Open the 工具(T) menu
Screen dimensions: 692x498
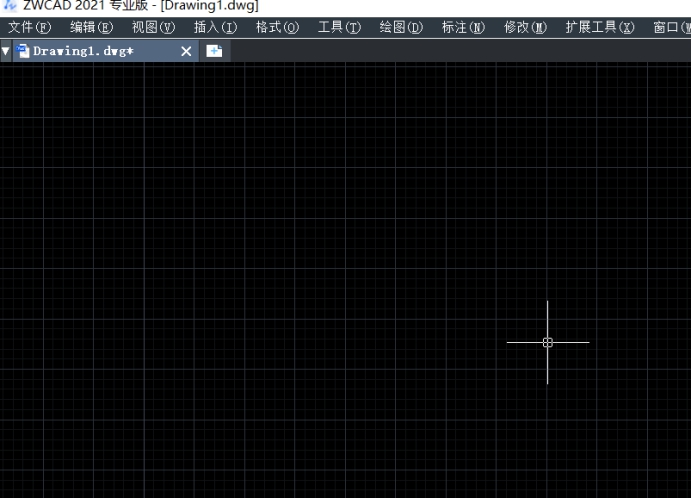point(339,28)
